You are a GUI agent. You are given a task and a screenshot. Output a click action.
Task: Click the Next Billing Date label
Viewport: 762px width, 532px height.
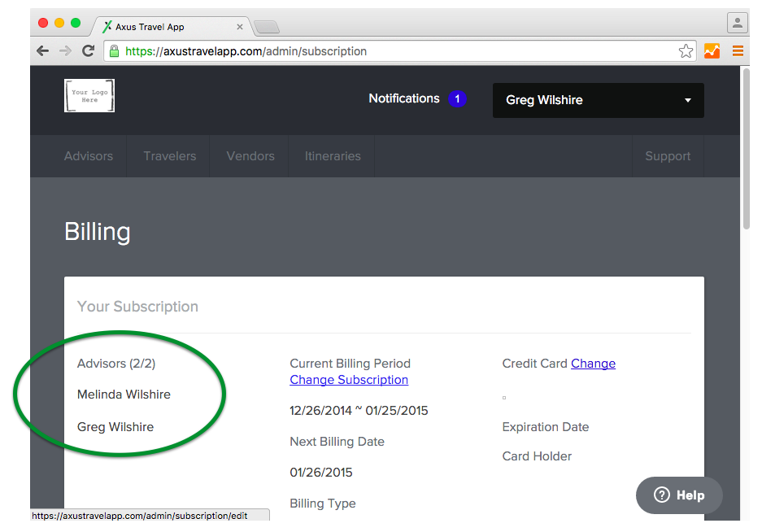pos(337,442)
